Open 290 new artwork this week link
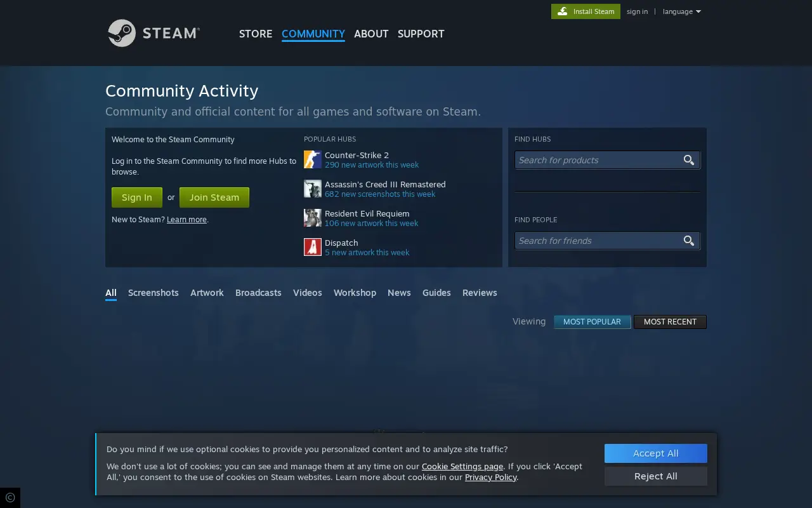This screenshot has height=508, width=812. [x=372, y=165]
